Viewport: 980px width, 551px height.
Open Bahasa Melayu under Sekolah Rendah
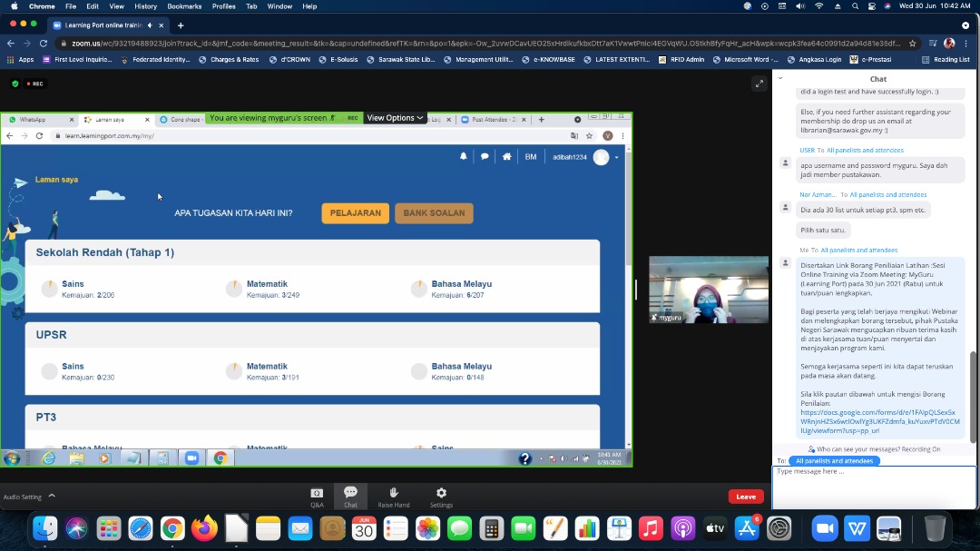461,284
